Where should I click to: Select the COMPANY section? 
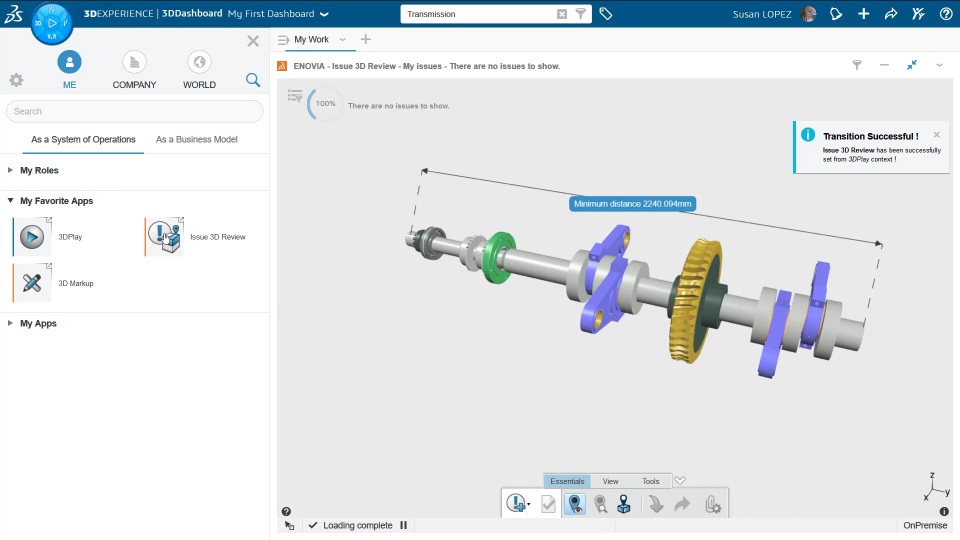pyautogui.click(x=134, y=70)
